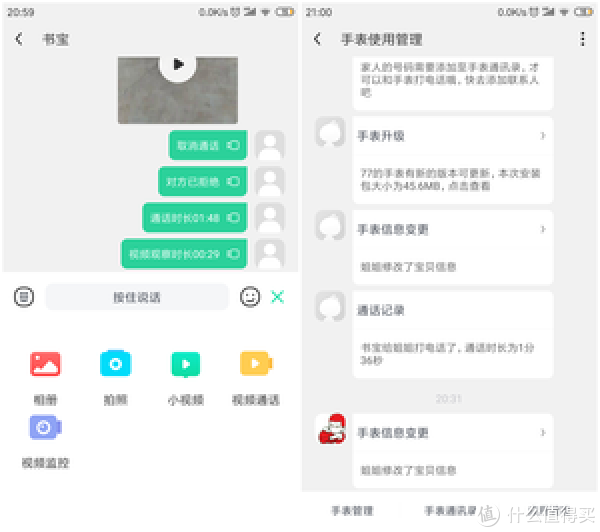
Task: Expand the 手表升级 notification chevron
Action: [x=542, y=136]
